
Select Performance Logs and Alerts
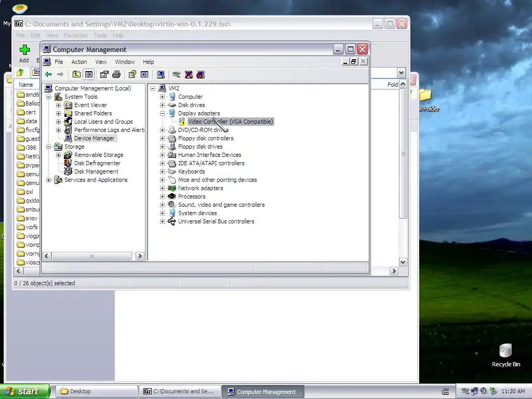point(109,130)
